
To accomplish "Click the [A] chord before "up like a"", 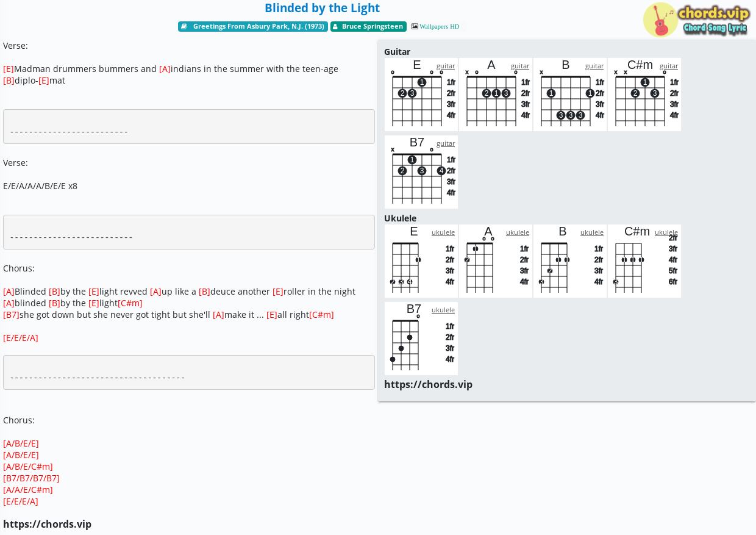I will click(155, 292).
